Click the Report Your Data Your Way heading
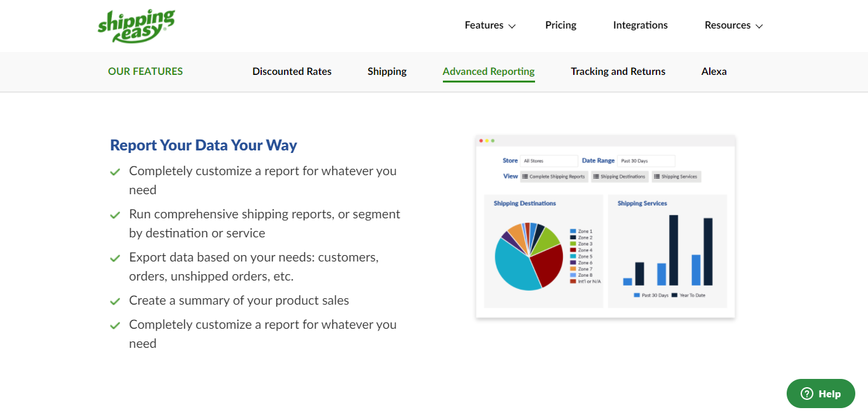Image resolution: width=868 pixels, height=417 pixels. coord(203,145)
